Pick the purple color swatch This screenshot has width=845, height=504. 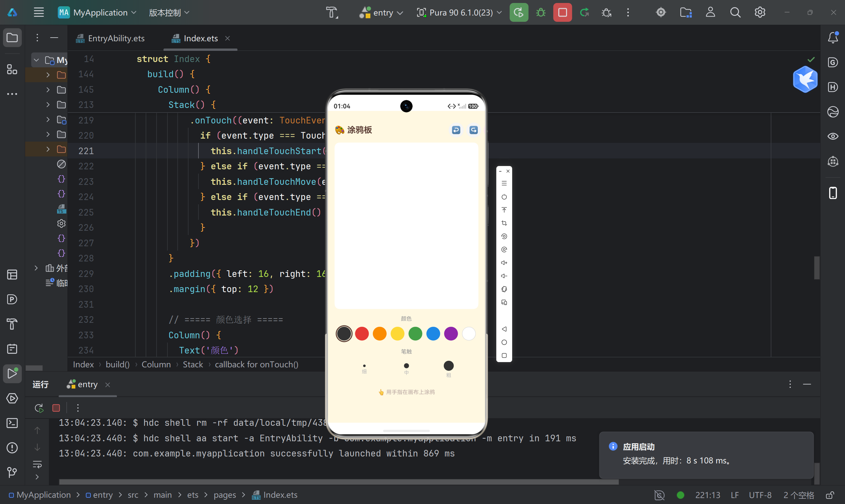(451, 333)
